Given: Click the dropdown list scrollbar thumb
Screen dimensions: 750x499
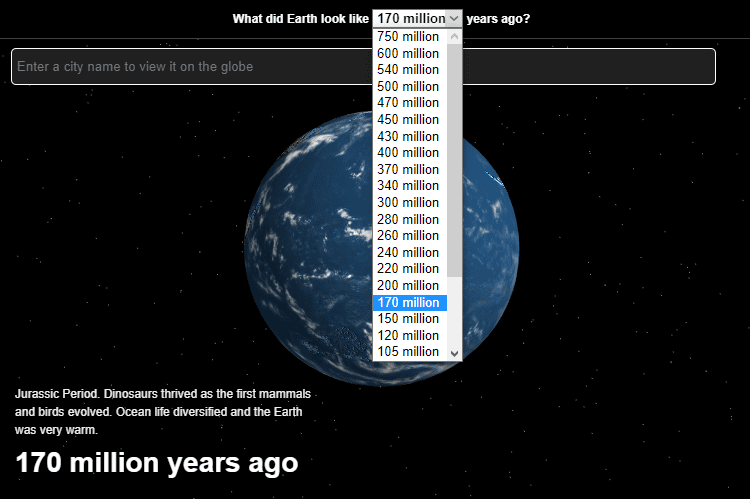Looking at the screenshot, I should 454,160.
